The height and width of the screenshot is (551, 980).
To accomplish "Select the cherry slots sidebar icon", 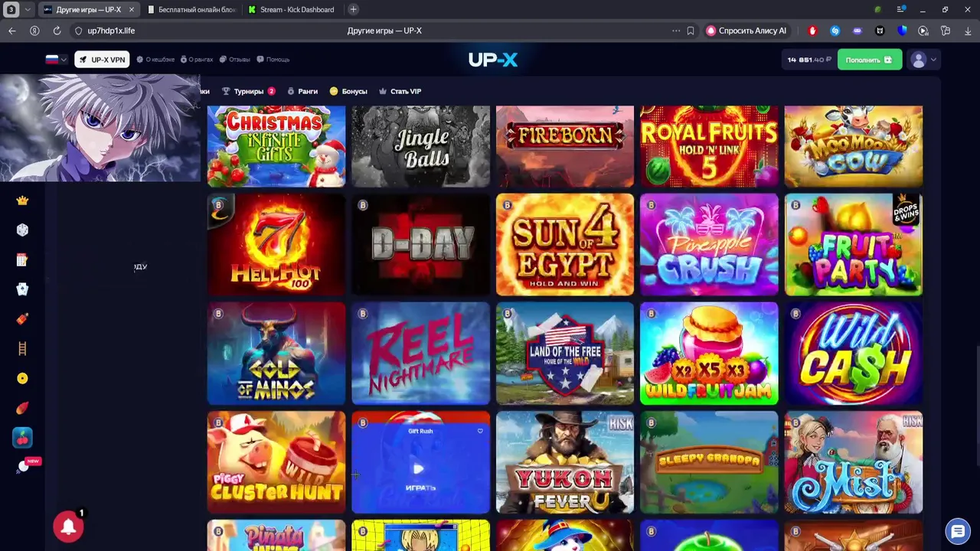I will coord(22,438).
